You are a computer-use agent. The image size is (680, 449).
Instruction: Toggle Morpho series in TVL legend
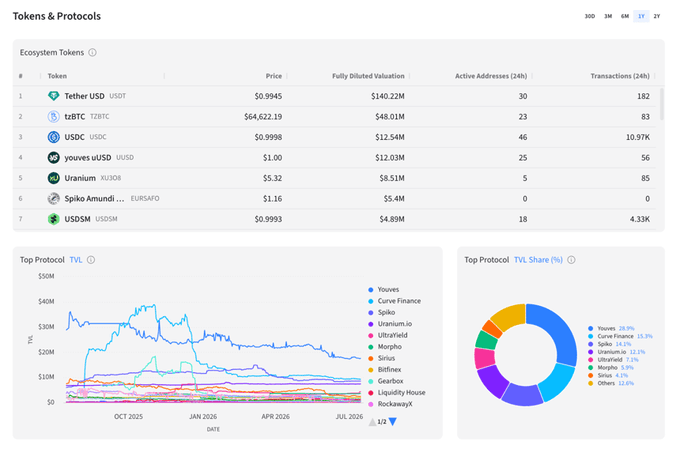(385, 347)
